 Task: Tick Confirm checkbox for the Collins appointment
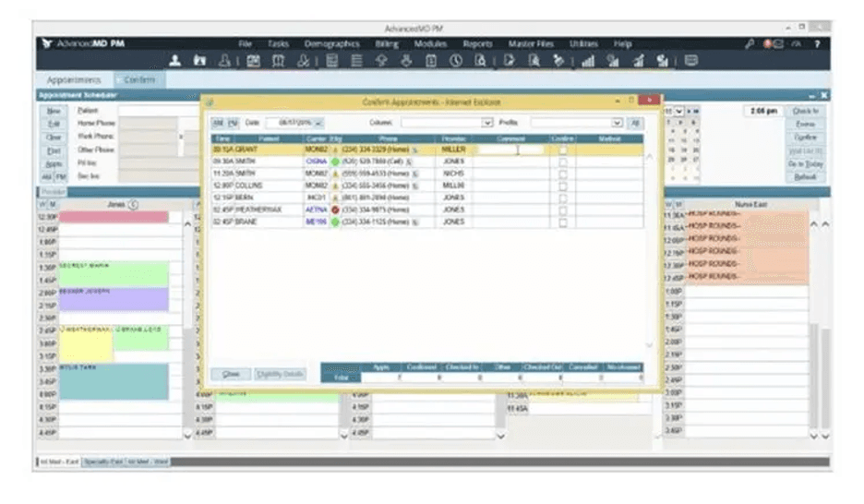[x=563, y=186]
